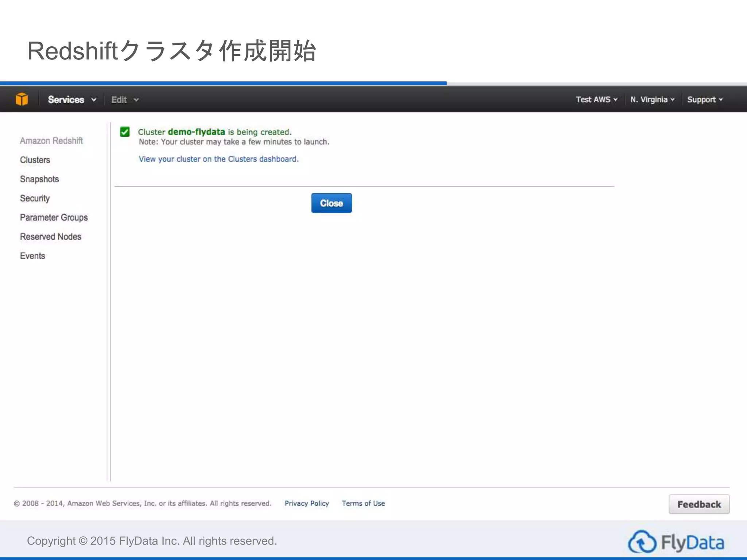747x560 pixels.
Task: Click the FlyData logo
Action: click(676, 542)
